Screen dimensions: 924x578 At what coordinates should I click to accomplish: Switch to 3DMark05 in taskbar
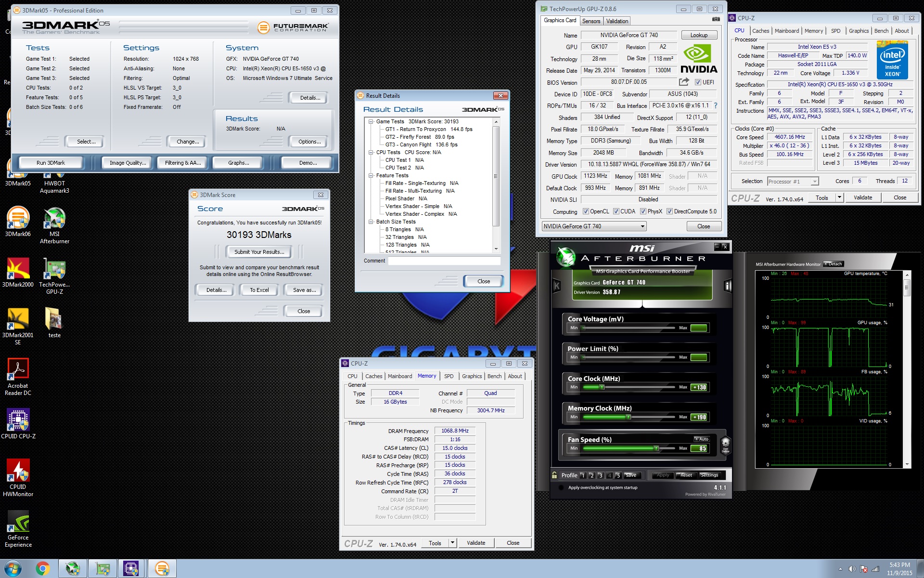162,569
